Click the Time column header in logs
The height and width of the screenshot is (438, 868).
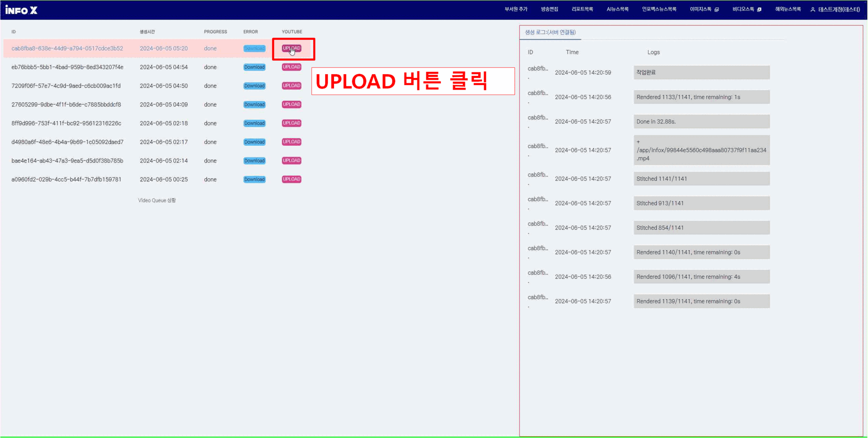[572, 52]
